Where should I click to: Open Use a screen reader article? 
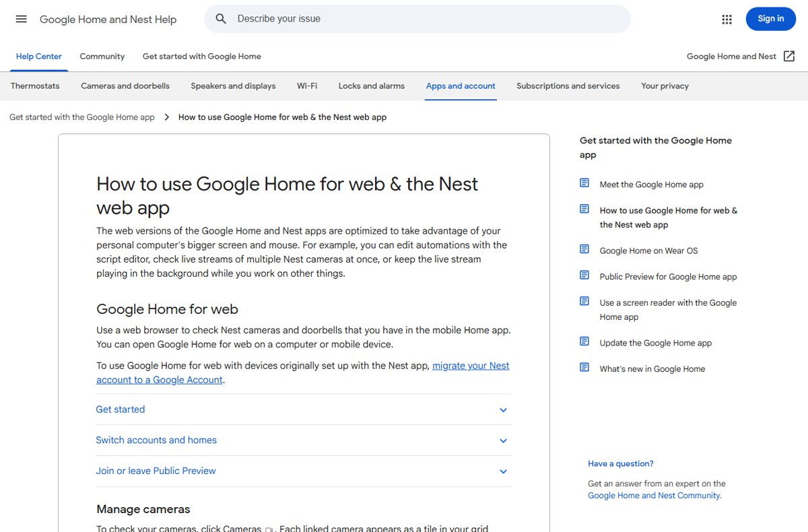[669, 310]
